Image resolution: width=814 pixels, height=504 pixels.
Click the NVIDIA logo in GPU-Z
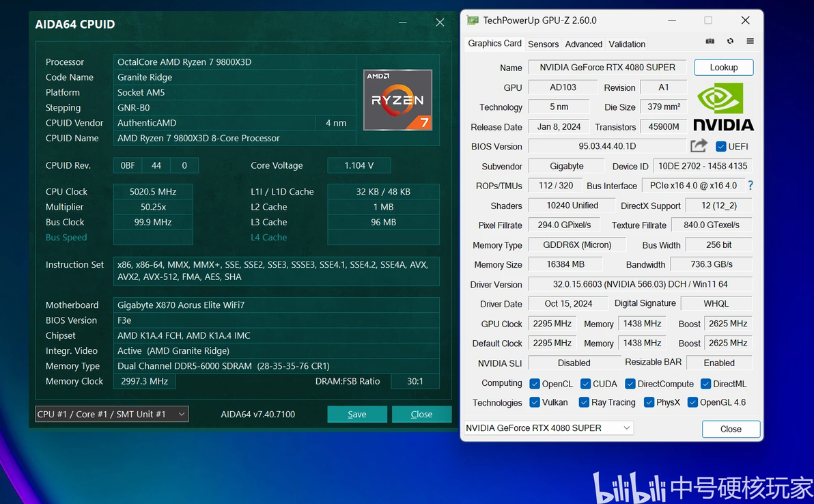[x=723, y=107]
